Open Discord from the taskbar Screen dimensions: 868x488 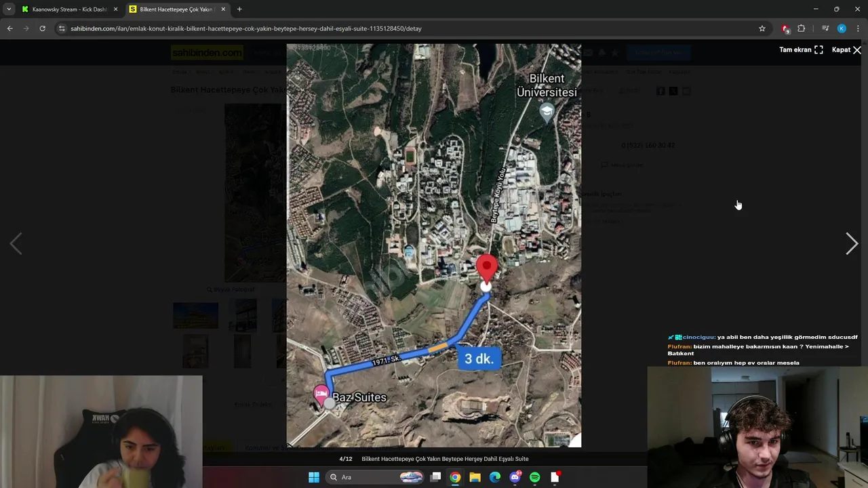515,477
